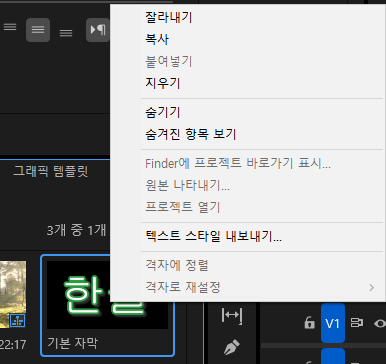Image resolution: width=386 pixels, height=364 pixels.
Task: Click the 그래픽 템플릿 label
Action: pos(51,171)
